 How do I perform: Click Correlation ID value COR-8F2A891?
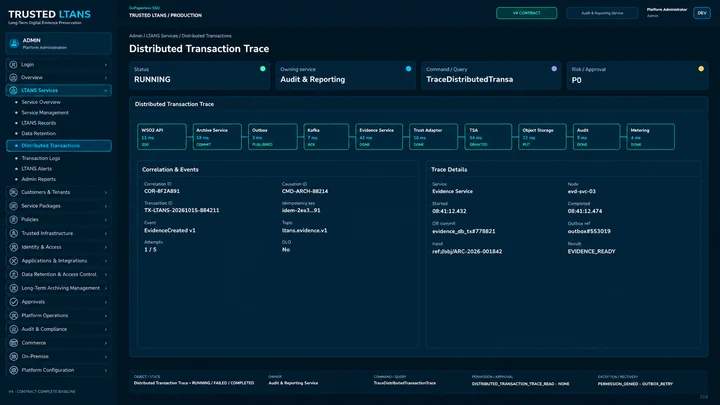[x=162, y=191]
